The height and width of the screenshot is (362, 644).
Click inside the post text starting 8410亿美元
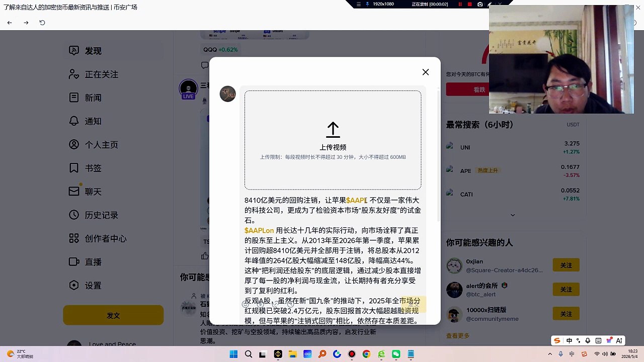click(333, 210)
